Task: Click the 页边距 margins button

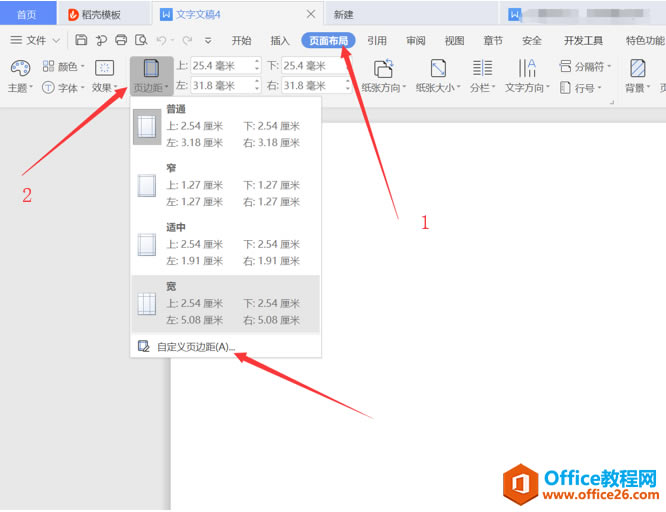Action: coord(151,76)
